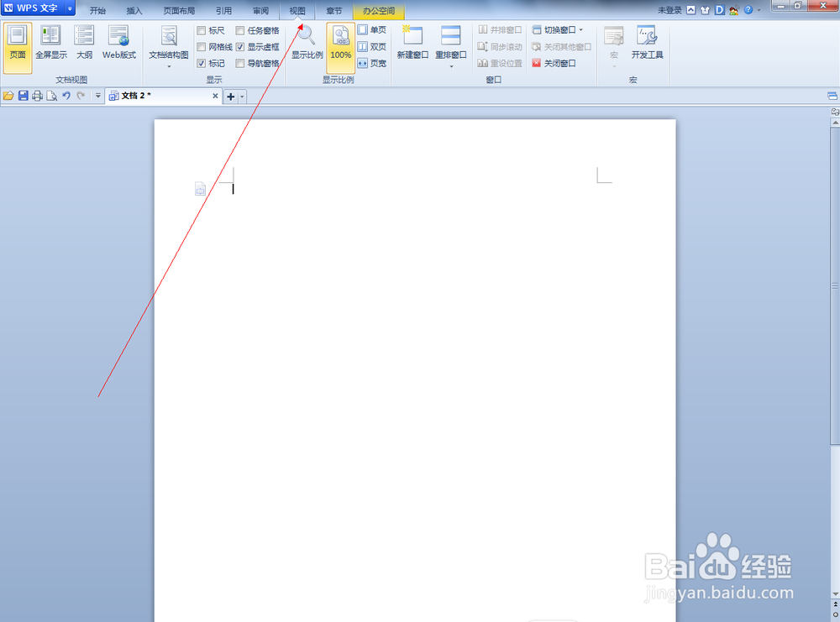Click 关闭窗口 close window
Viewport: 840px width, 622px height.
coord(554,63)
